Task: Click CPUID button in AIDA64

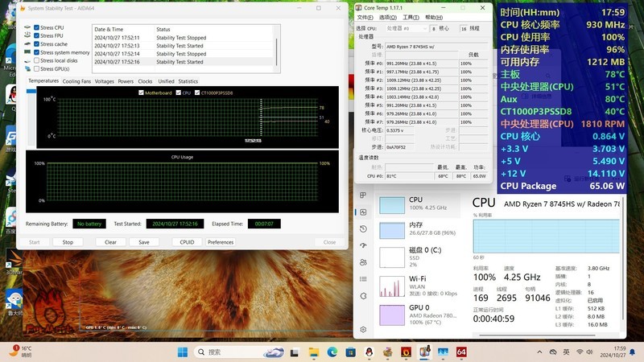Action: coord(187,242)
